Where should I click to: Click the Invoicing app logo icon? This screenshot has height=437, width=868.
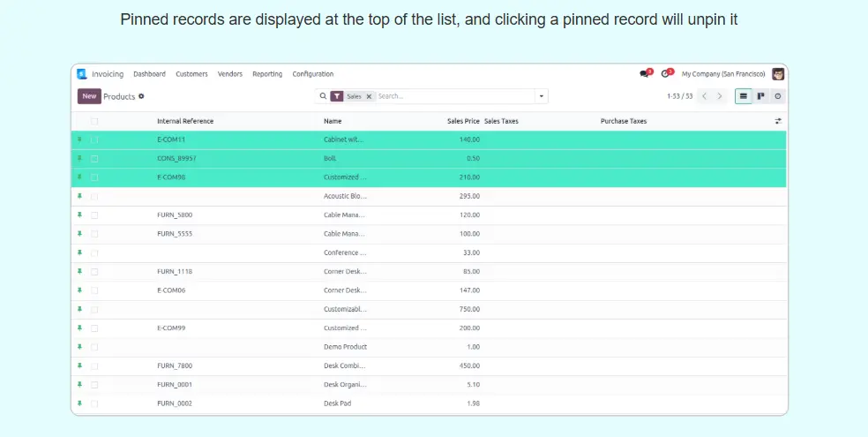(x=82, y=74)
